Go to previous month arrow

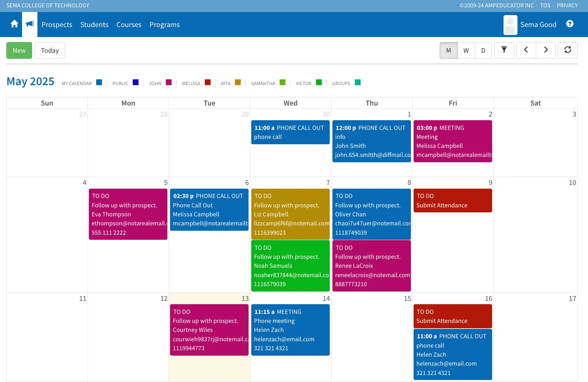526,50
